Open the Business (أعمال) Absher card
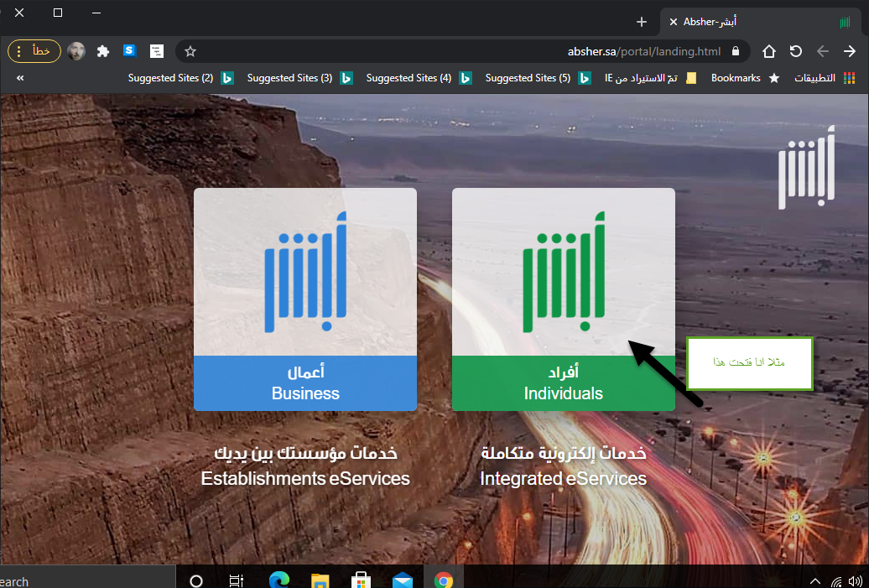The width and height of the screenshot is (869, 588). coord(304,299)
